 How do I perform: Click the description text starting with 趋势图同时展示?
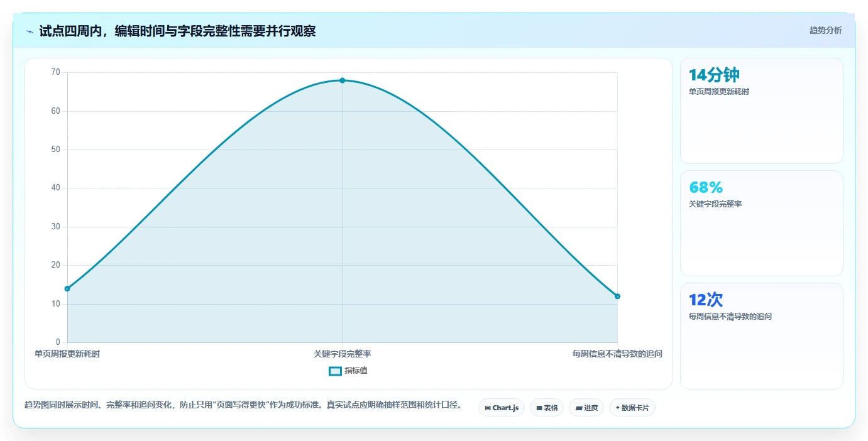(243, 405)
